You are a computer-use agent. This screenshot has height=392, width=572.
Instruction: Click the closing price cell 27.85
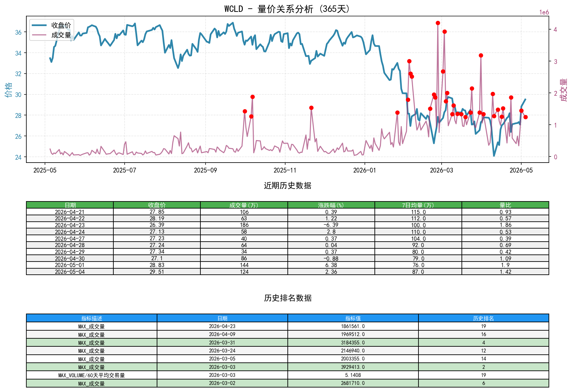pyautogui.click(x=157, y=212)
